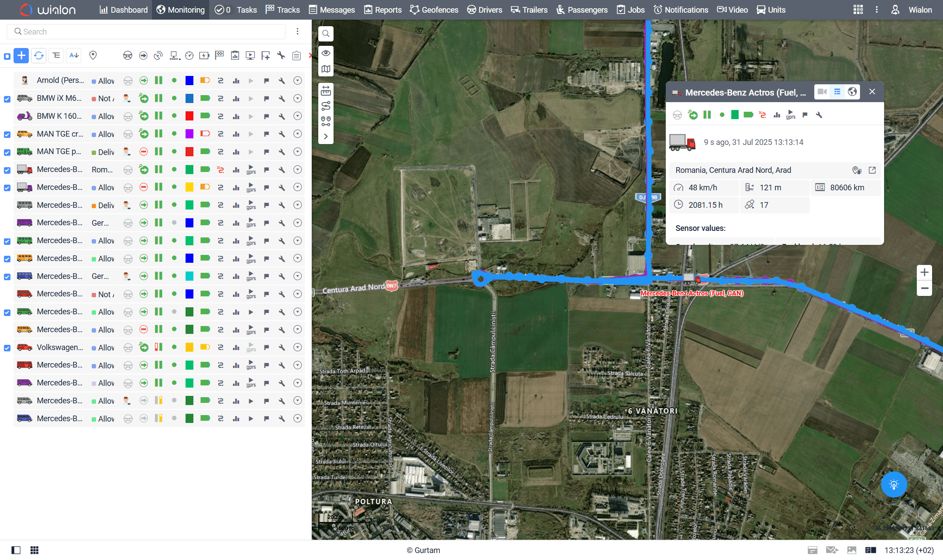This screenshot has width=943, height=560.
Task: Check the checkbox next to Arnold (Pers...)
Action: click(7, 80)
